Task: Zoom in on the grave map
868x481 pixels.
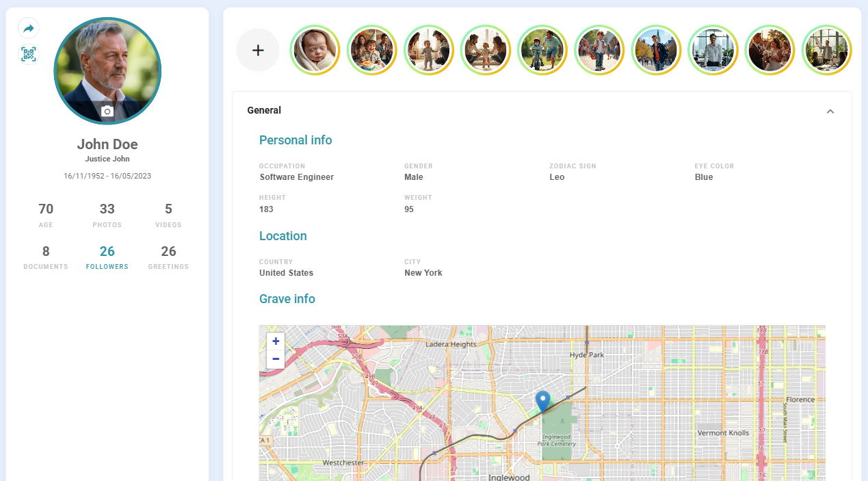Action: tap(276, 341)
